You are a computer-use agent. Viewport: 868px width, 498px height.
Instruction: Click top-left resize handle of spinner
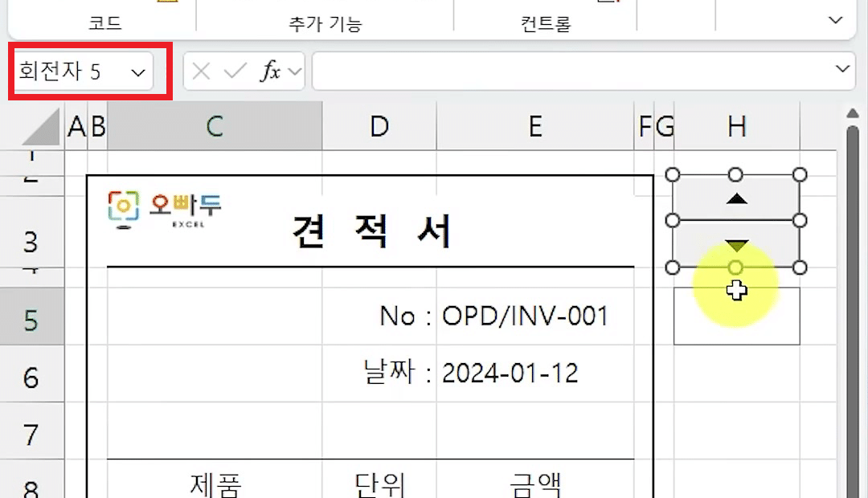coord(672,175)
